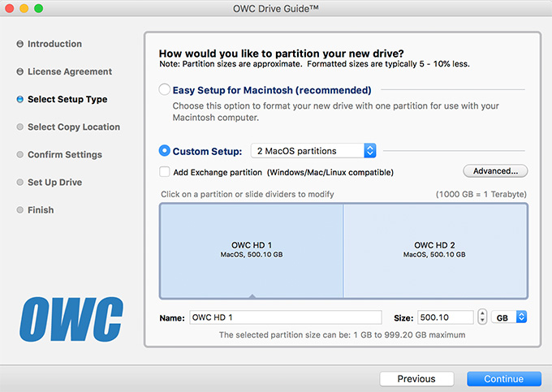Click the gray bullet beside Select Copy Location
This screenshot has width=552, height=392.
point(20,127)
